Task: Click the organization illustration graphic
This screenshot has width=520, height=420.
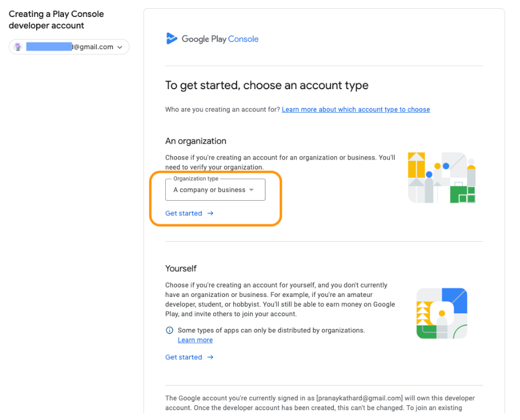Action: click(x=442, y=178)
